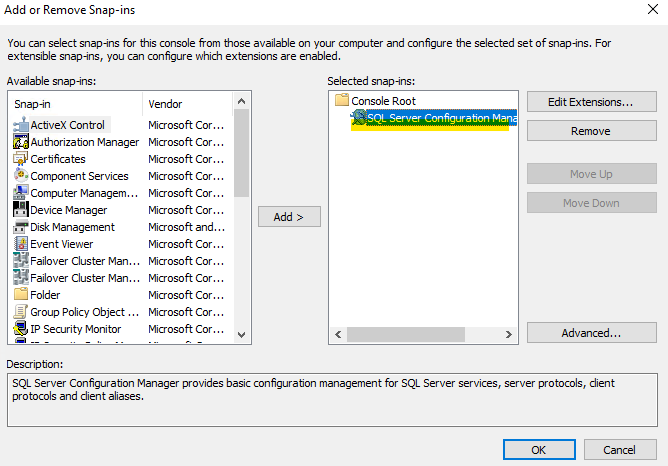Select Certificates in the snap-in list
The height and width of the screenshot is (466, 668).
(58, 159)
